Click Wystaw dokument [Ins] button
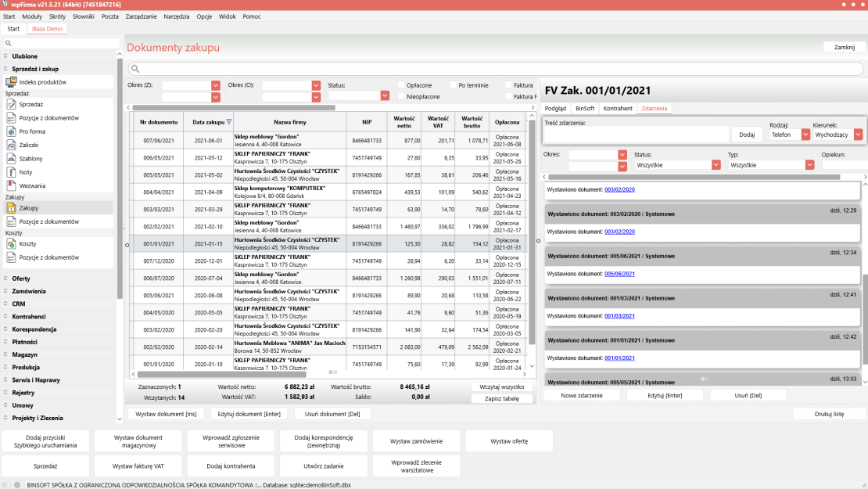The height and width of the screenshot is (489, 868). click(x=166, y=414)
